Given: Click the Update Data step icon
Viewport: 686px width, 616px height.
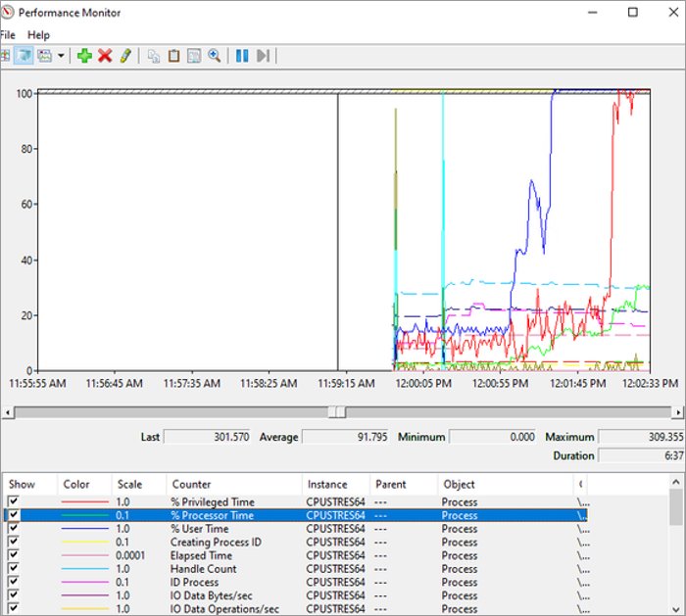Looking at the screenshot, I should pyautogui.click(x=263, y=56).
